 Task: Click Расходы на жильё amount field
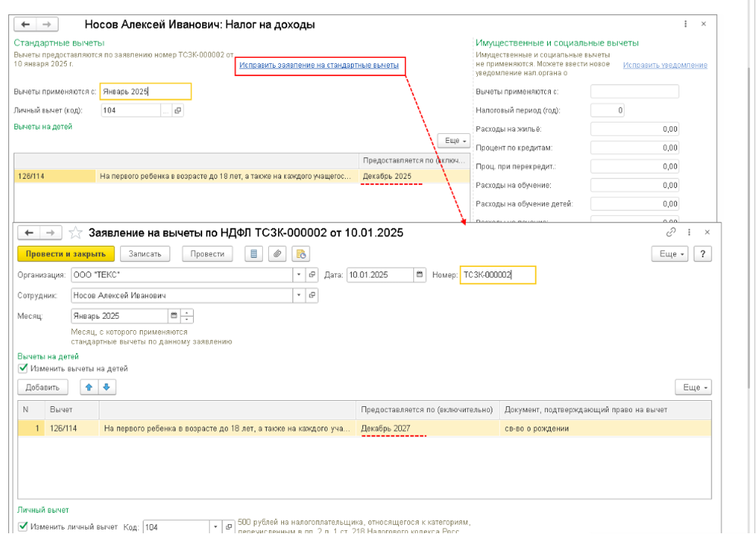[x=634, y=129]
